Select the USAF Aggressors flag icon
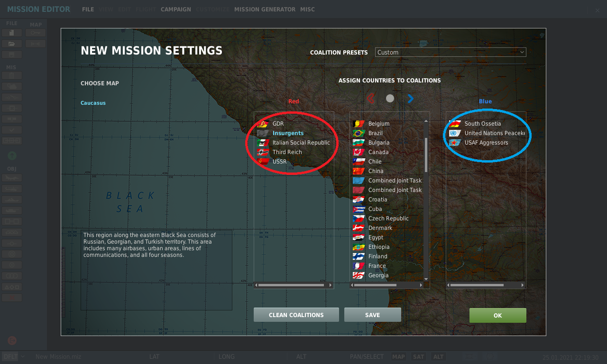This screenshot has height=364, width=607. [455, 143]
